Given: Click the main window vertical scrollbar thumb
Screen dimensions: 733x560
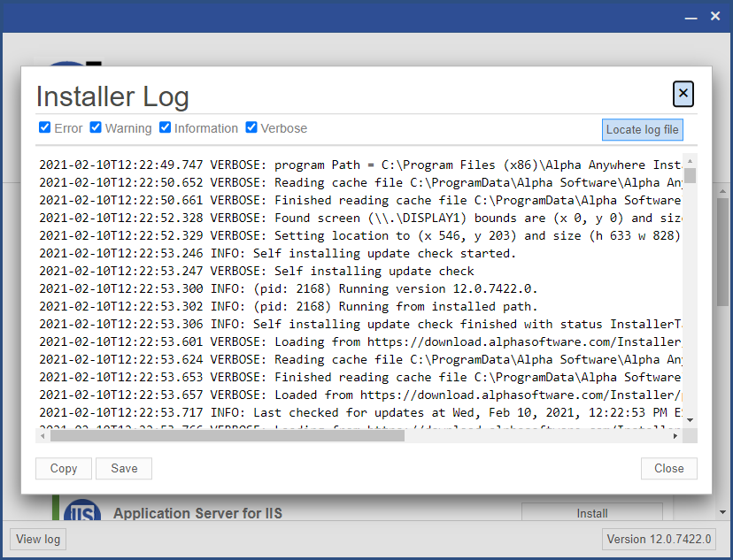Looking at the screenshot, I should point(722,252).
